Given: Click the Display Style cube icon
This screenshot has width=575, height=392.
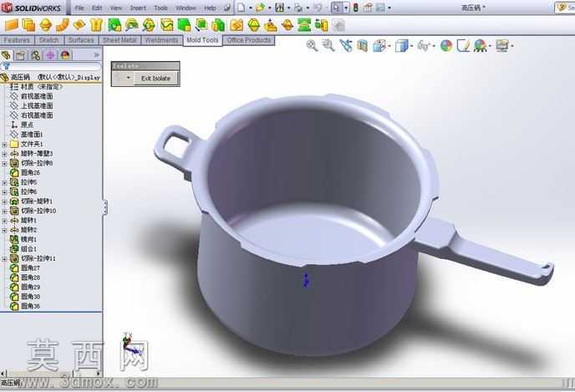Looking at the screenshot, I should (x=401, y=46).
